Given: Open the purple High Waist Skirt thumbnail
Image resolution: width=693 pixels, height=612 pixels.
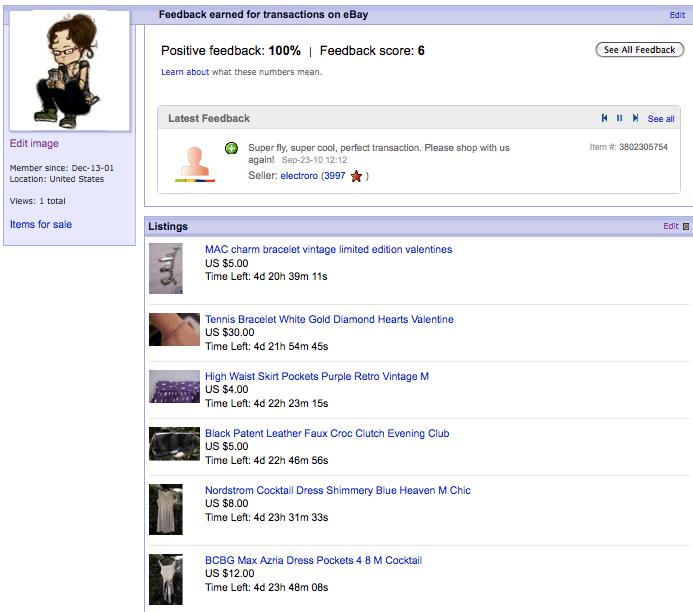Looking at the screenshot, I should click(x=174, y=386).
